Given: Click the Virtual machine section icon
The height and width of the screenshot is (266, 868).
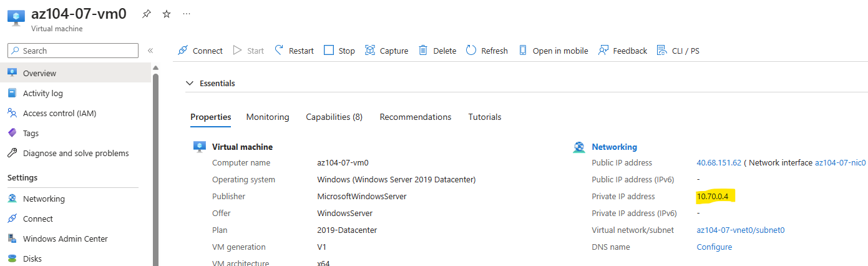Looking at the screenshot, I should (200, 147).
